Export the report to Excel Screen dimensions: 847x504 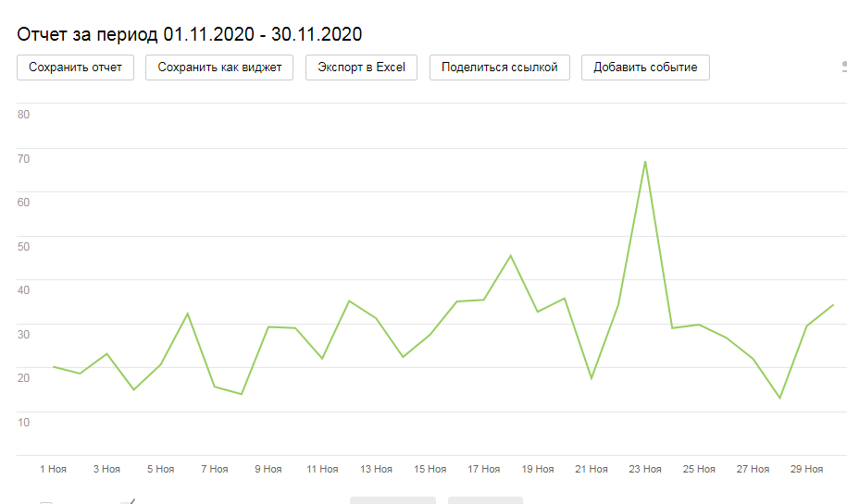point(361,68)
